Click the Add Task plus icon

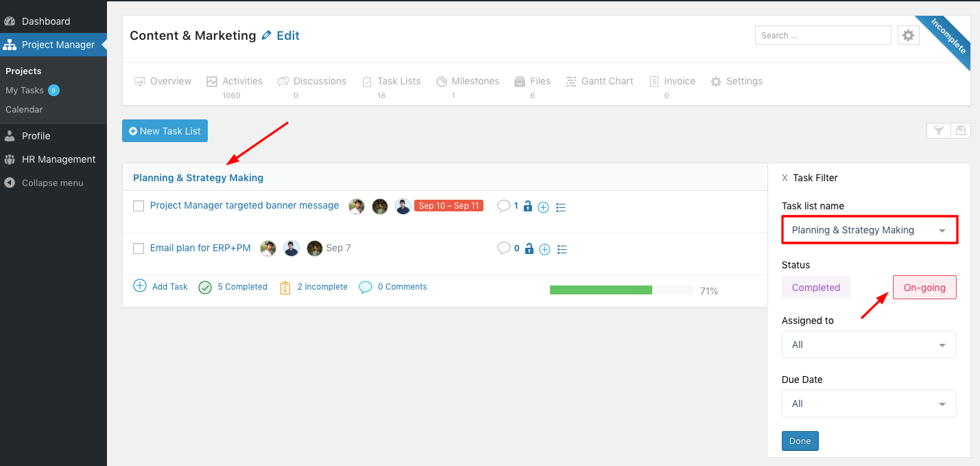tap(140, 286)
